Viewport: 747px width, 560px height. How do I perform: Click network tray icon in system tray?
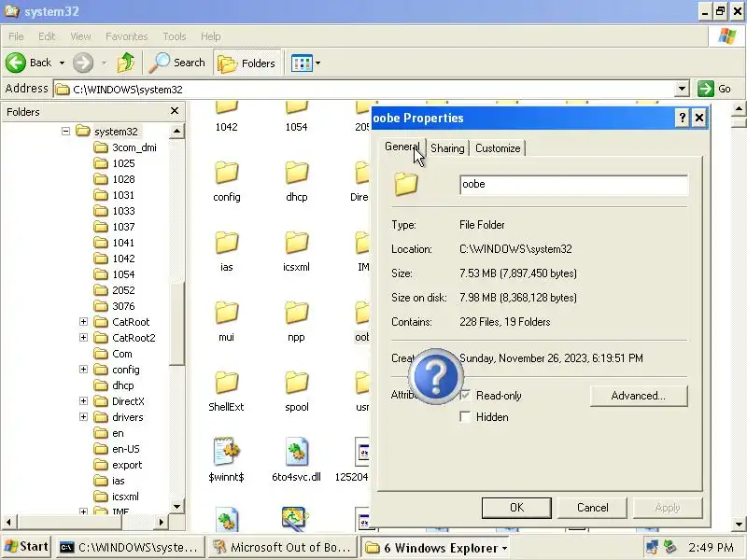point(652,547)
